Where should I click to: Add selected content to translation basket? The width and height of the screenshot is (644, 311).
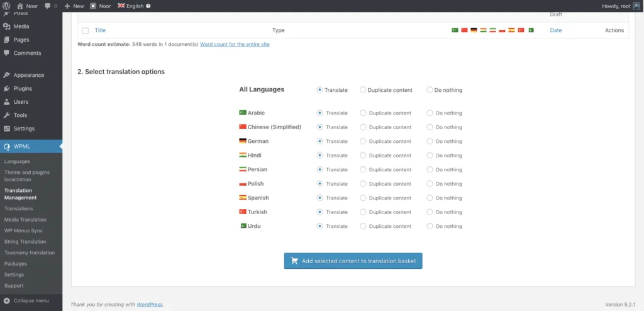pyautogui.click(x=353, y=261)
